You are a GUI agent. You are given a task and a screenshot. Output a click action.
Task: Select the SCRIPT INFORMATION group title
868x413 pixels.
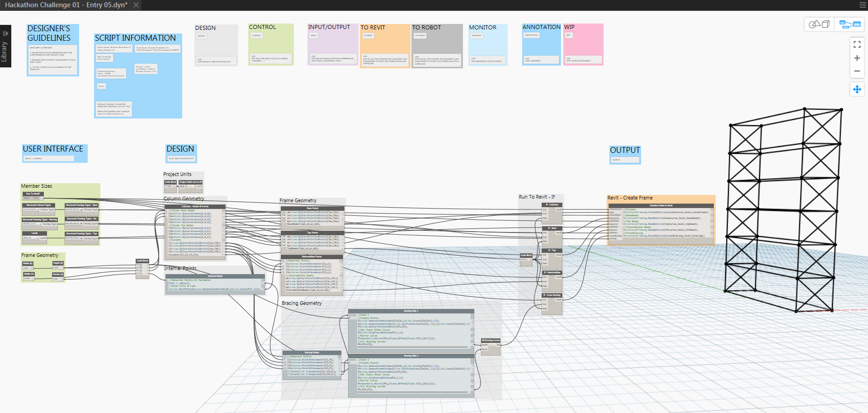tap(135, 38)
